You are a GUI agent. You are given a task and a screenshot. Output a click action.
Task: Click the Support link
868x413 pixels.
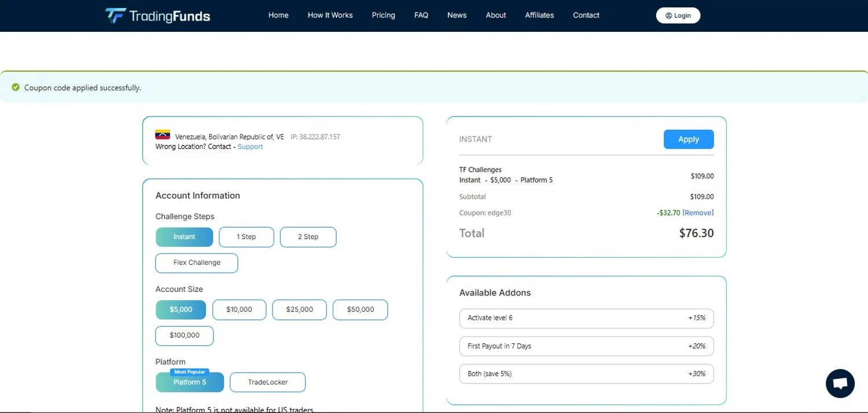pos(250,147)
